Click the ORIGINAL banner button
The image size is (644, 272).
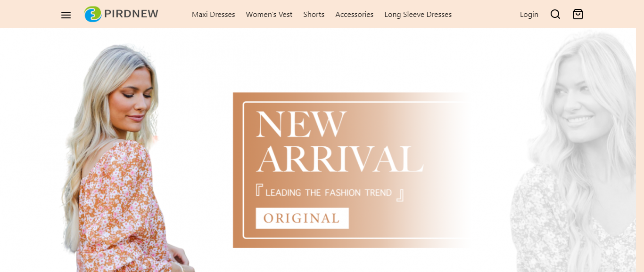tap(302, 218)
